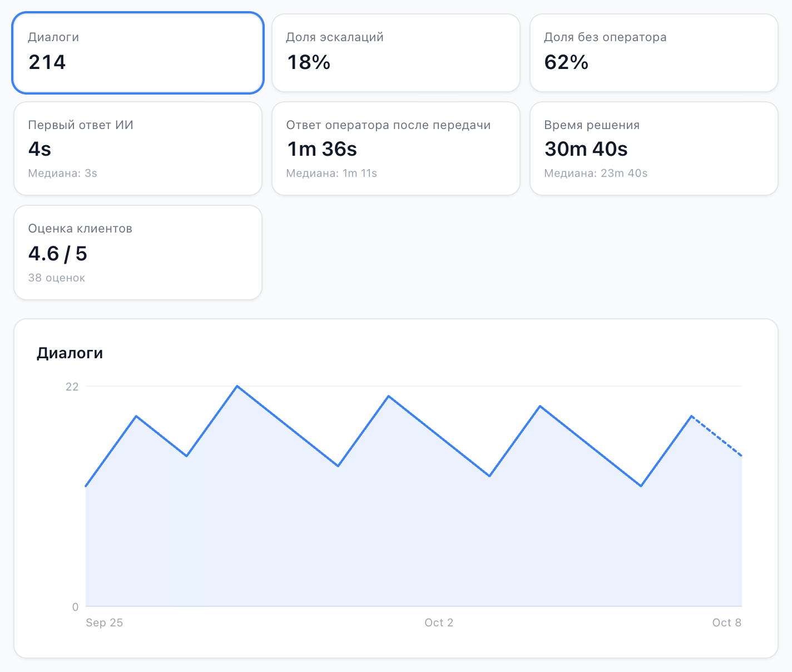Click the "Медиана: 23m 40s" text
The image size is (792, 672).
point(596,174)
